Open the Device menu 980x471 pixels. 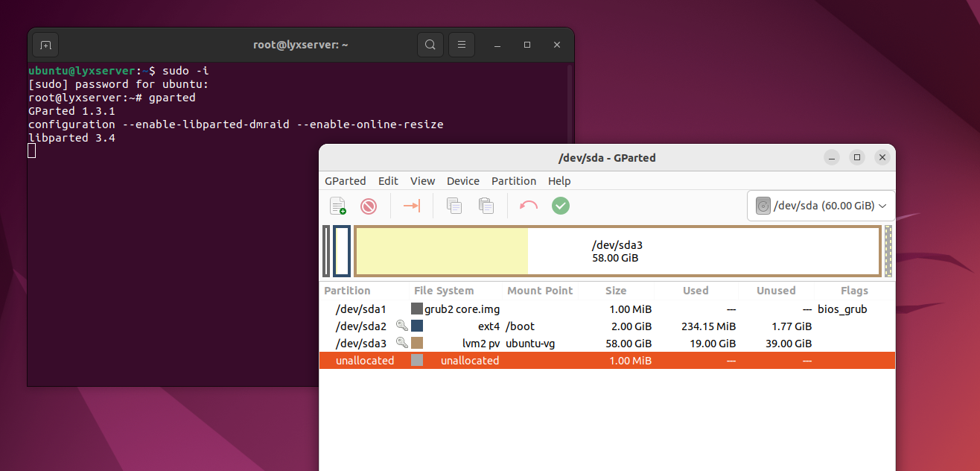pyautogui.click(x=463, y=181)
